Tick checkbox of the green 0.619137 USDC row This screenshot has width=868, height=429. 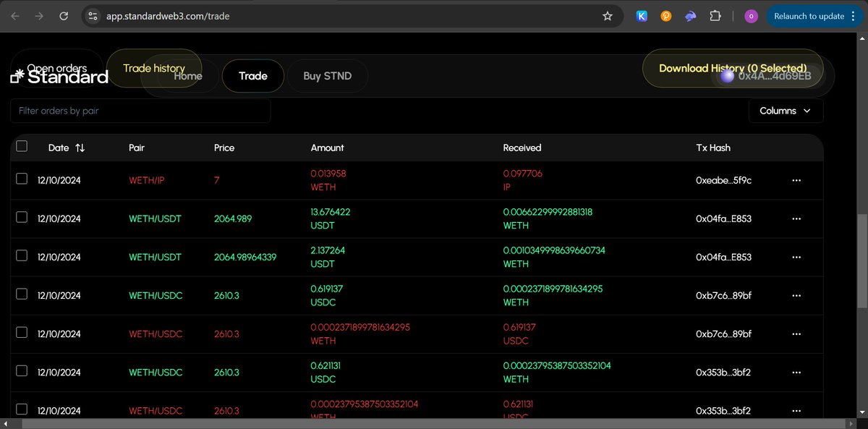click(22, 294)
